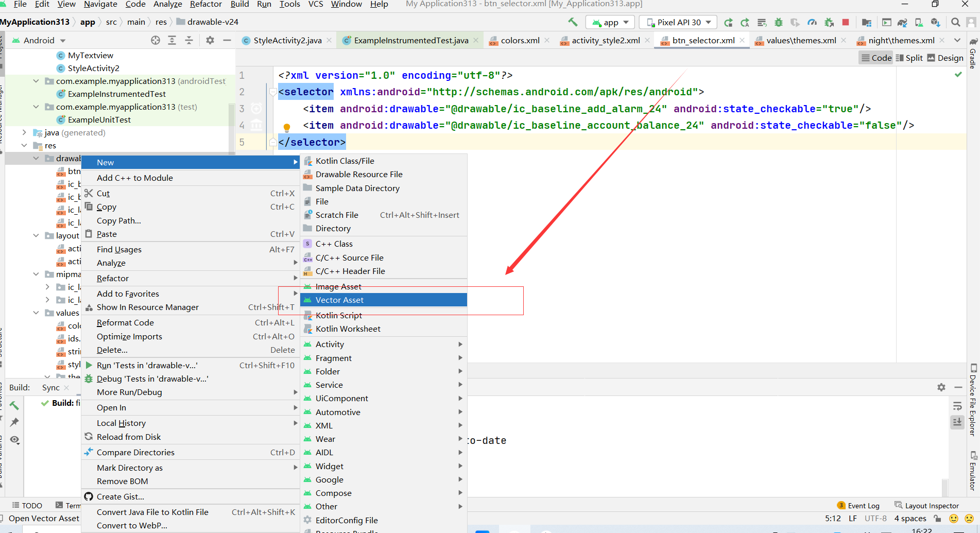Toggle pin tab icon in Build panel

pyautogui.click(x=14, y=422)
